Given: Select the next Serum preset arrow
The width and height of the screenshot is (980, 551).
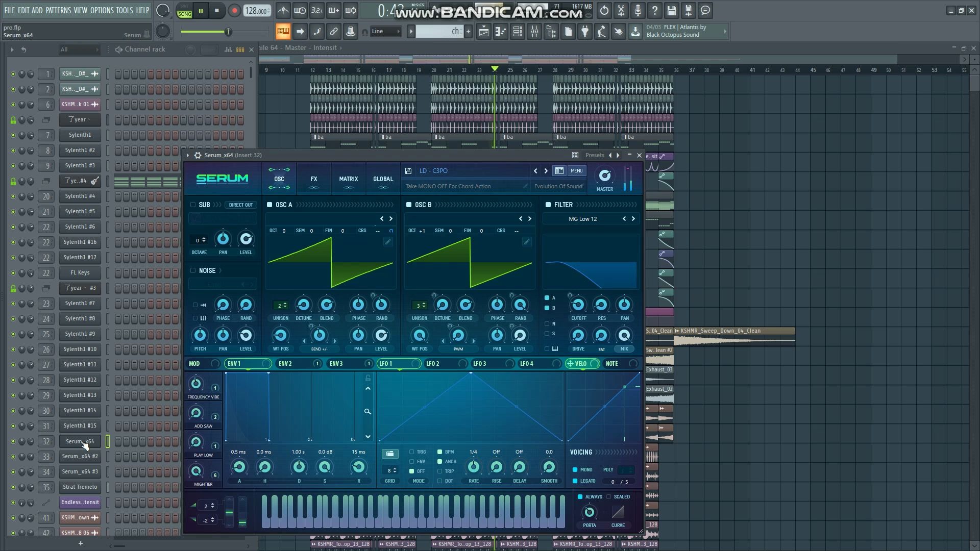Looking at the screenshot, I should coord(546,171).
